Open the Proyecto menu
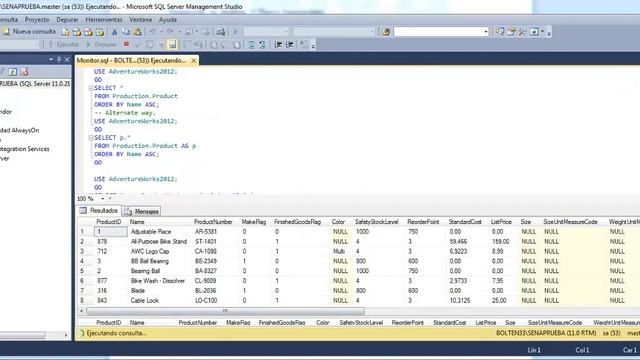 click(37, 20)
